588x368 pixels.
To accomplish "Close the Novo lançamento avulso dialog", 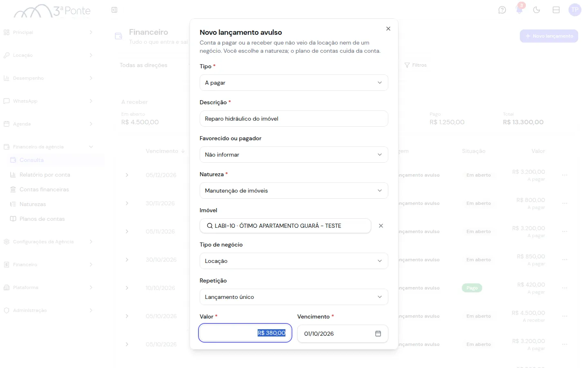I will (x=388, y=29).
